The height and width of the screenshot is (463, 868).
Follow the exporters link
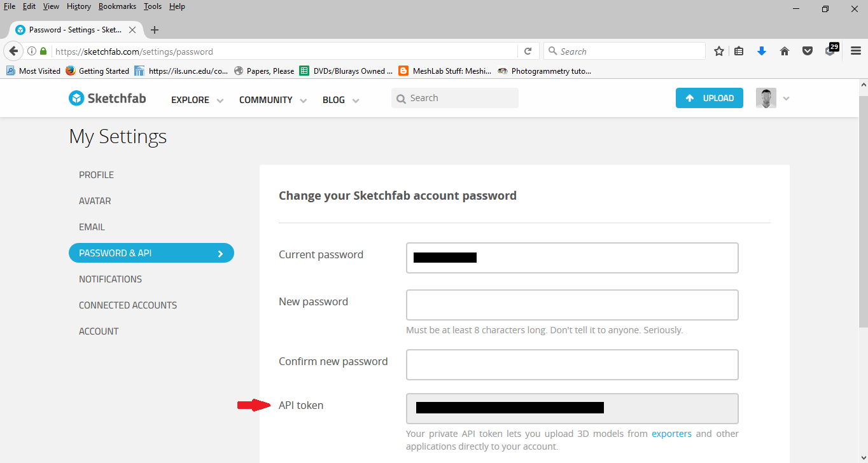point(671,434)
